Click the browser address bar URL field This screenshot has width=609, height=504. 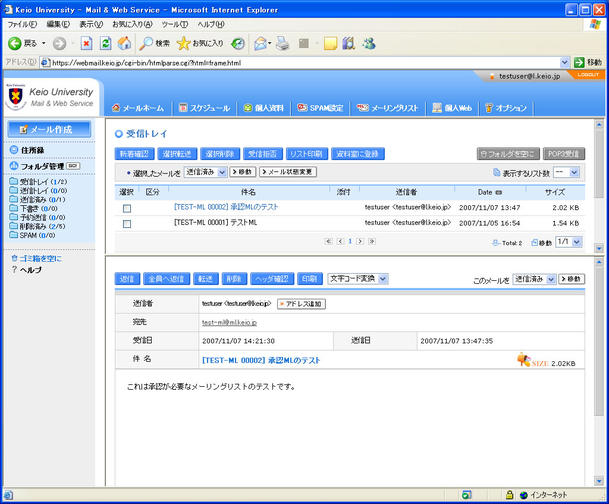300,62
